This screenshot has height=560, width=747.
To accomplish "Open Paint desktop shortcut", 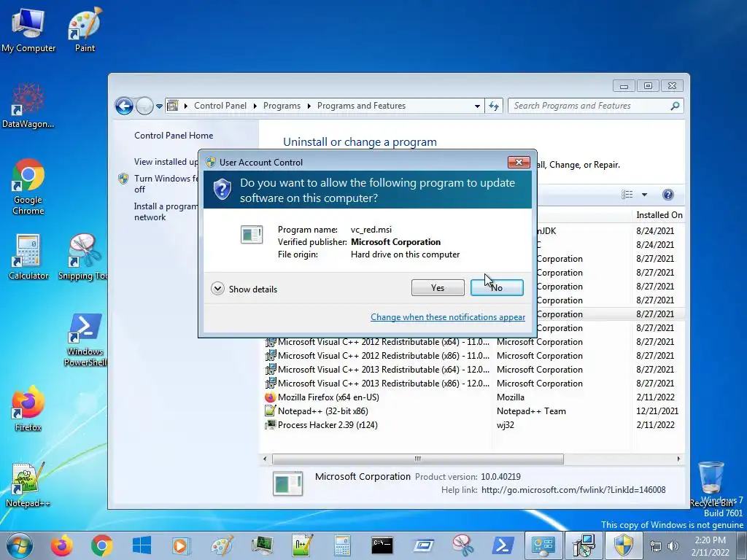I will 85,29.
